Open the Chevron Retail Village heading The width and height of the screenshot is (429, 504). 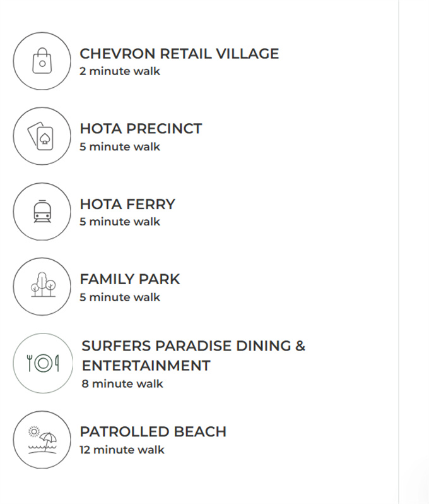[179, 54]
